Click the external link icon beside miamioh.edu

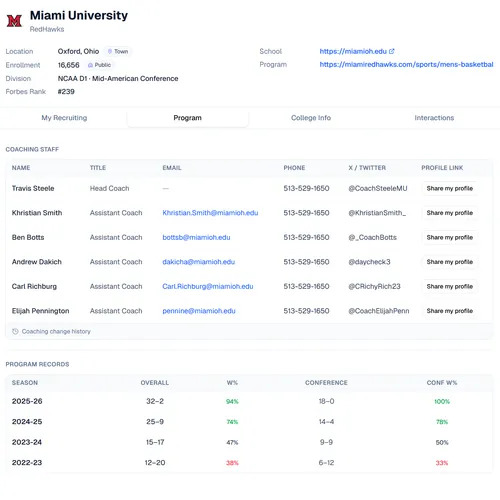coord(392,51)
